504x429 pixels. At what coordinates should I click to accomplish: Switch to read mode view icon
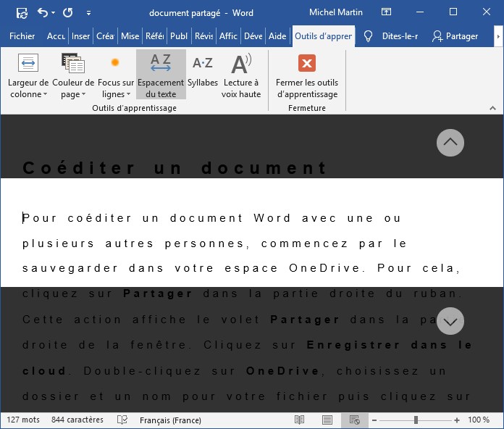300,420
